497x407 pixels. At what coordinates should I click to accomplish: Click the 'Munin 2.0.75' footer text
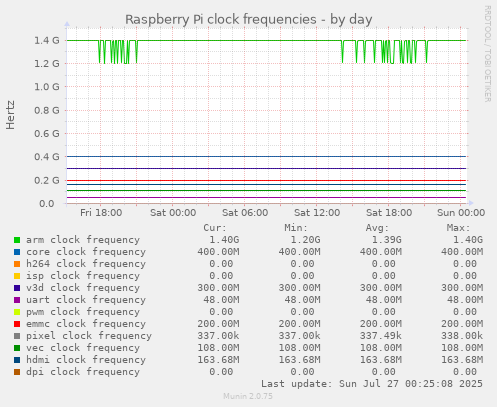coord(248,396)
